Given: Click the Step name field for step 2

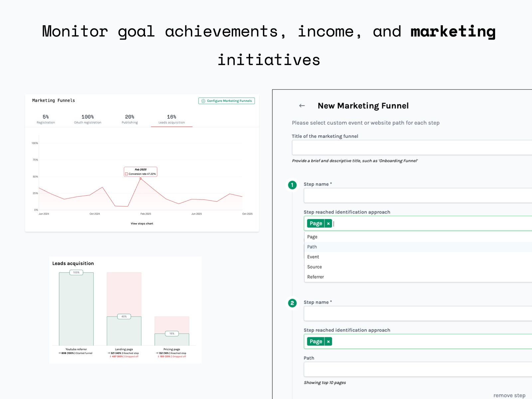Looking at the screenshot, I should (x=399, y=313).
